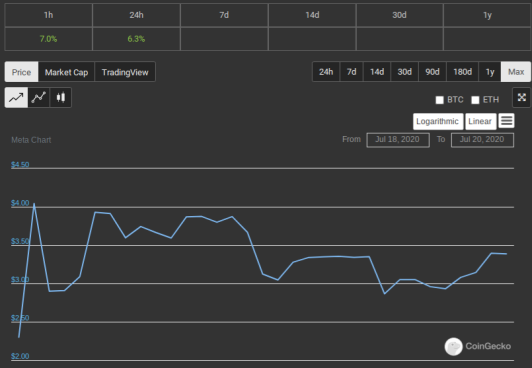
Task: Select the Price tab
Action: [x=21, y=72]
